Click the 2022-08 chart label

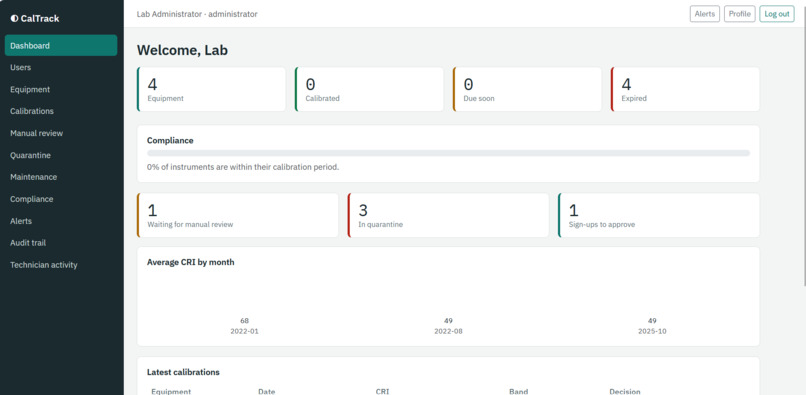[x=448, y=331]
